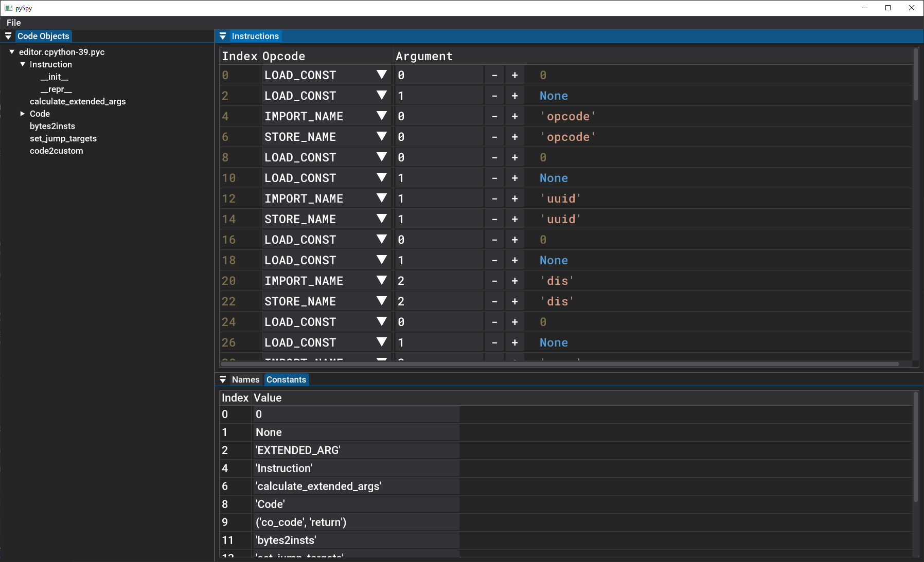Switch to the Constants tab
The image size is (924, 562).
click(286, 379)
